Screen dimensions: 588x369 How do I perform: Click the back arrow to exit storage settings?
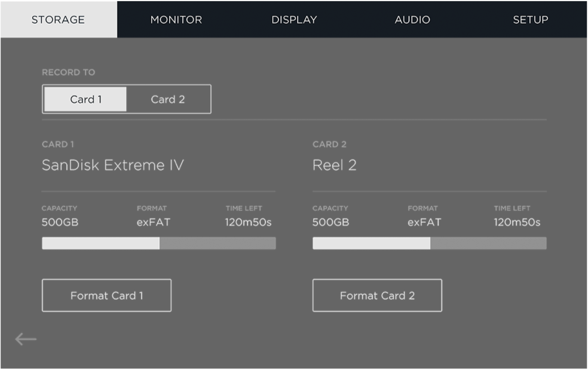[26, 339]
